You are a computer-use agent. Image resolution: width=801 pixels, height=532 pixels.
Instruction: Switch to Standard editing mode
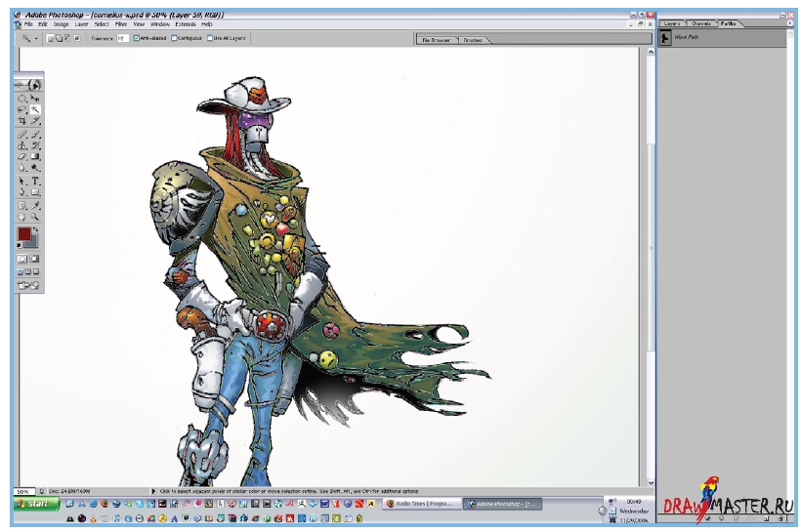(22, 259)
